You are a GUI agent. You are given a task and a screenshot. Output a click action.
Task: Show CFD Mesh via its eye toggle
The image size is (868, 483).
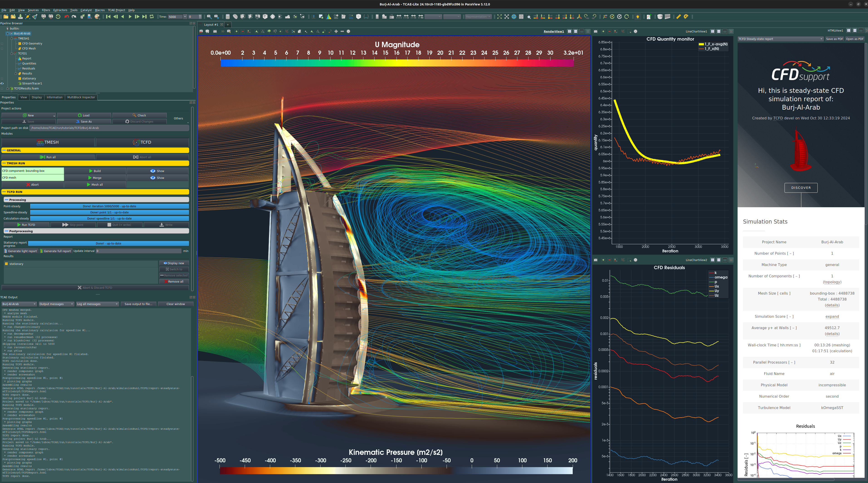(2, 49)
